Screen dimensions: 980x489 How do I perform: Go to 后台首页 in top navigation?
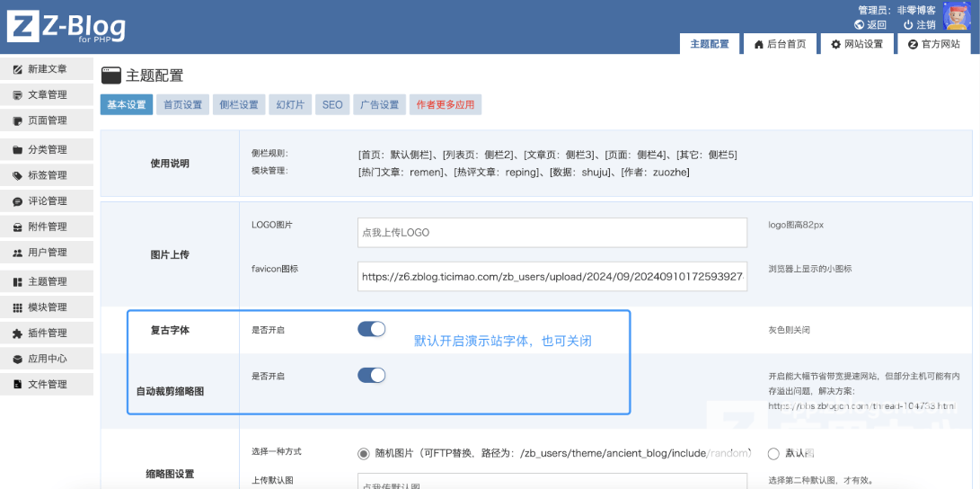(780, 44)
